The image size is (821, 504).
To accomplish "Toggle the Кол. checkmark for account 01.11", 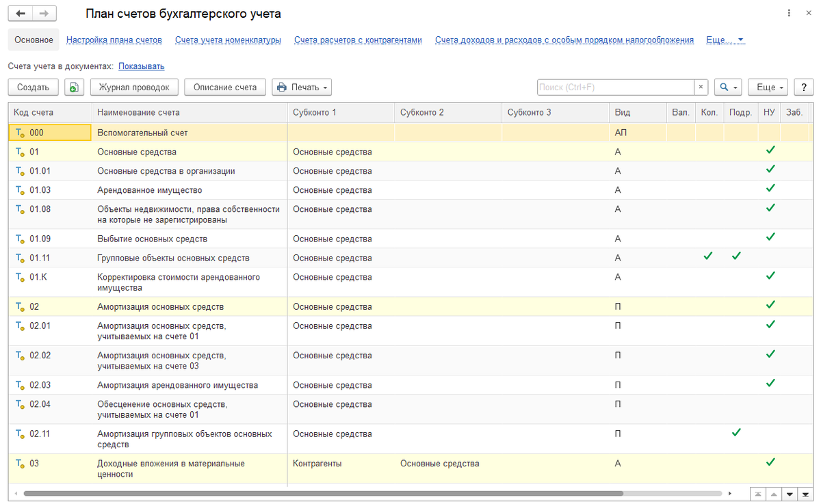I will coord(708,256).
